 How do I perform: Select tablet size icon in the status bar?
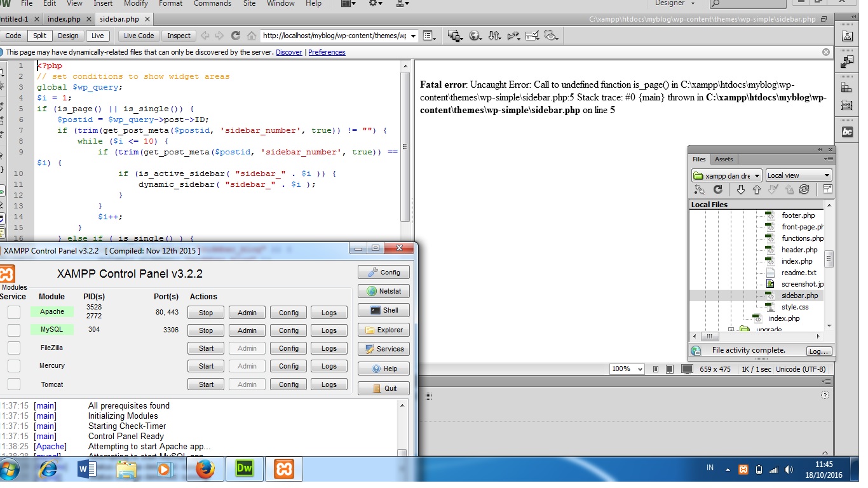click(670, 369)
